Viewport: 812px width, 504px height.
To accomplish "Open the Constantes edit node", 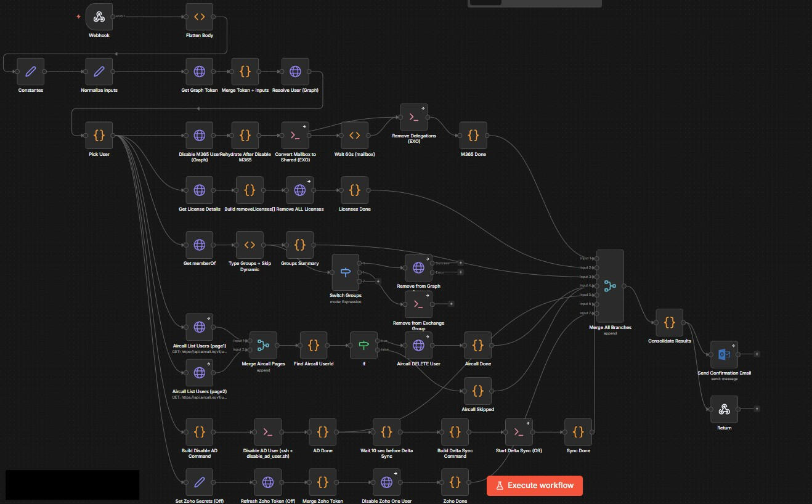I will (30, 71).
